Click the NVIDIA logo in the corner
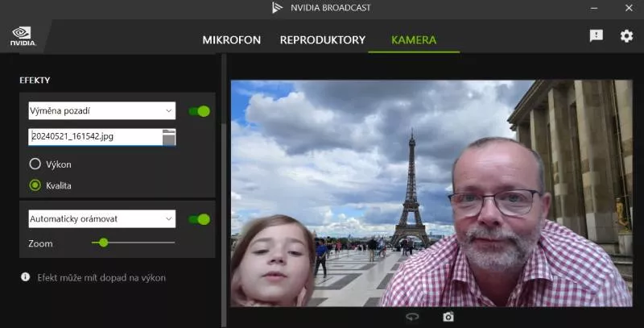 pyautogui.click(x=21, y=36)
